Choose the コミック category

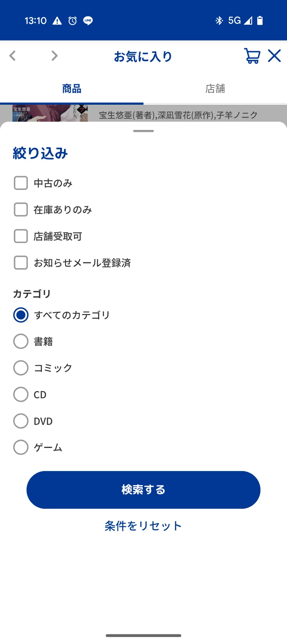[x=21, y=368]
